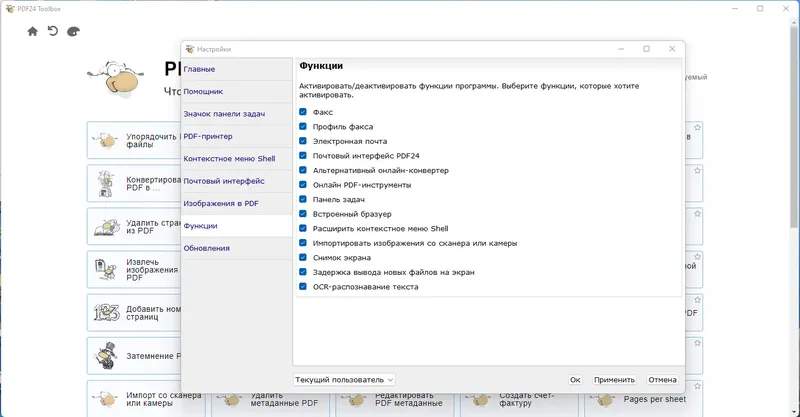Toggle Импортировать изображения со сканера checkbox

click(x=303, y=242)
